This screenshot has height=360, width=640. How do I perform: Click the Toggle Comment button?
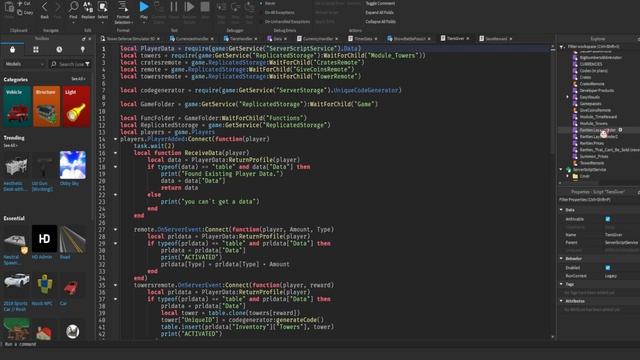click(380, 3)
